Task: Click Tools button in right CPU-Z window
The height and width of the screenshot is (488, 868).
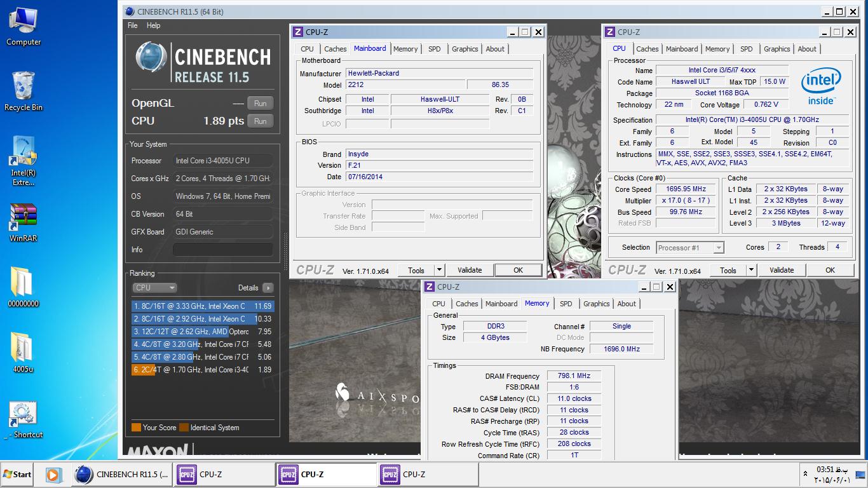Action: click(x=728, y=270)
